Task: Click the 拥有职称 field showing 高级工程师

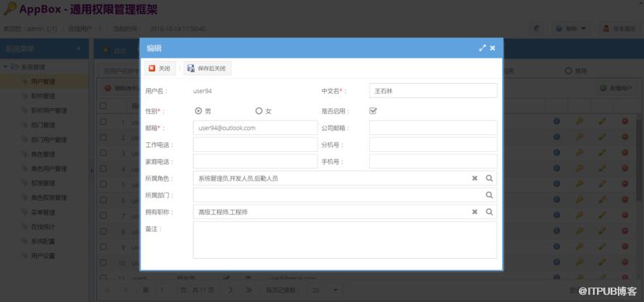Action: [345, 212]
